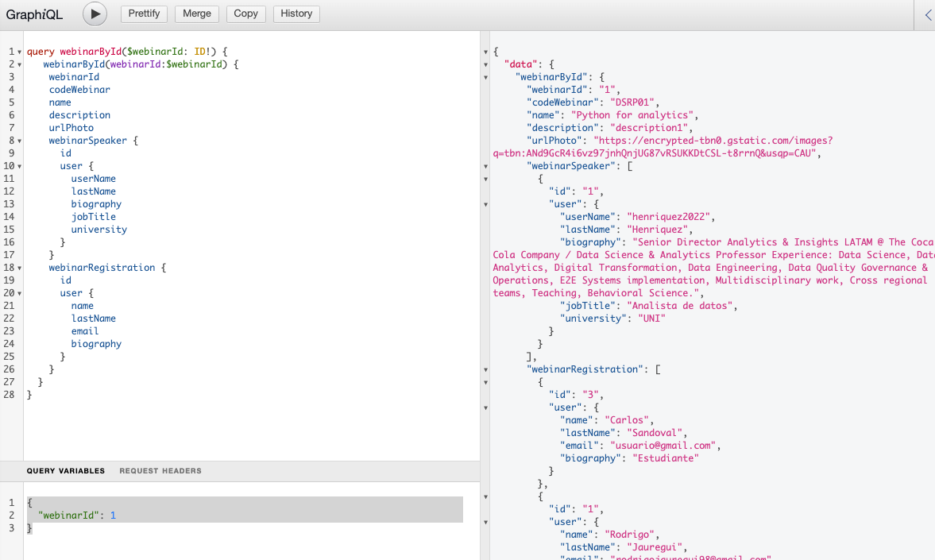Collapse the query block on line 1
This screenshot has height=560, width=935.
tap(19, 51)
